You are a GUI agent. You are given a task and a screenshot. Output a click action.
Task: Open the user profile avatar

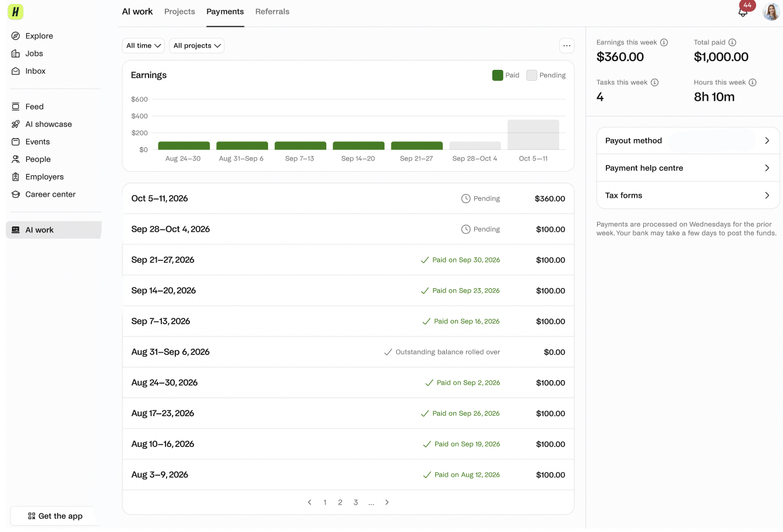click(771, 12)
